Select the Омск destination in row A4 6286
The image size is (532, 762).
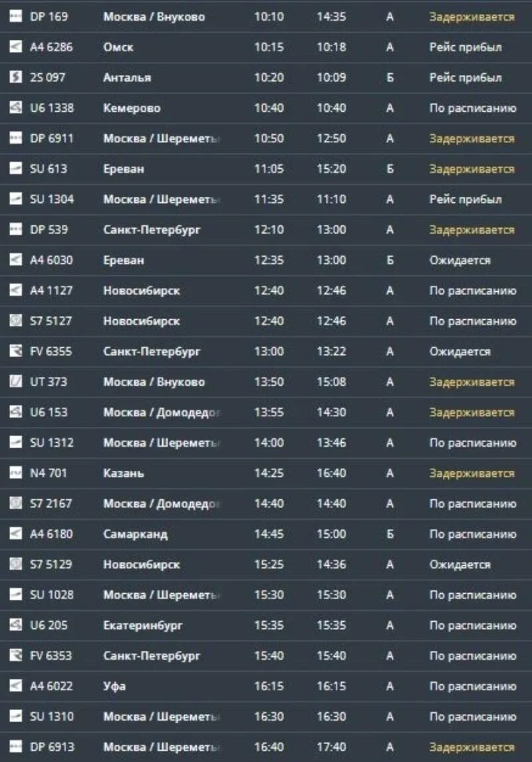(x=118, y=47)
